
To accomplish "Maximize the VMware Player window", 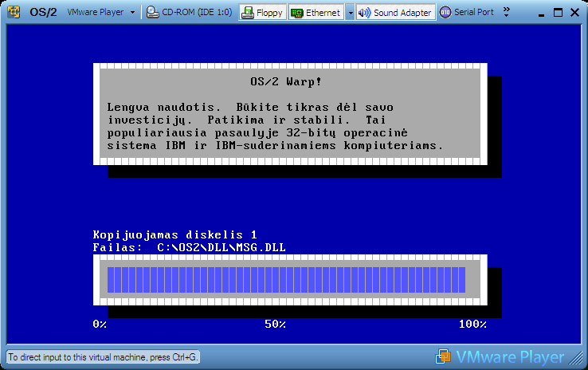I will pyautogui.click(x=558, y=13).
